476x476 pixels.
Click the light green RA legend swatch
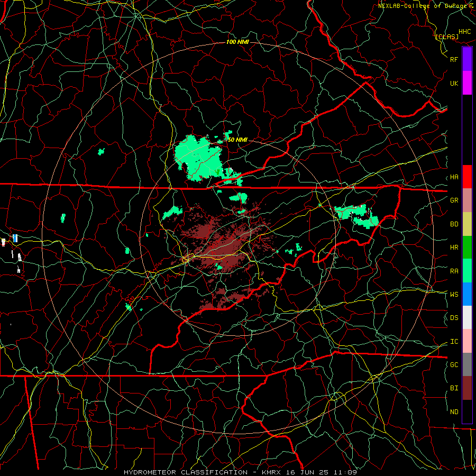(467, 271)
